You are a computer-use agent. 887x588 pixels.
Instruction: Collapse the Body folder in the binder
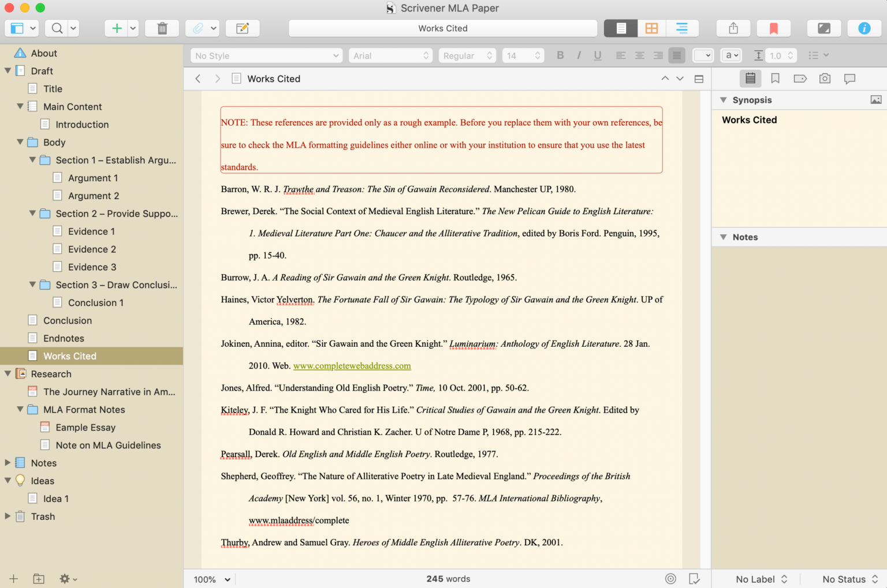click(x=21, y=142)
